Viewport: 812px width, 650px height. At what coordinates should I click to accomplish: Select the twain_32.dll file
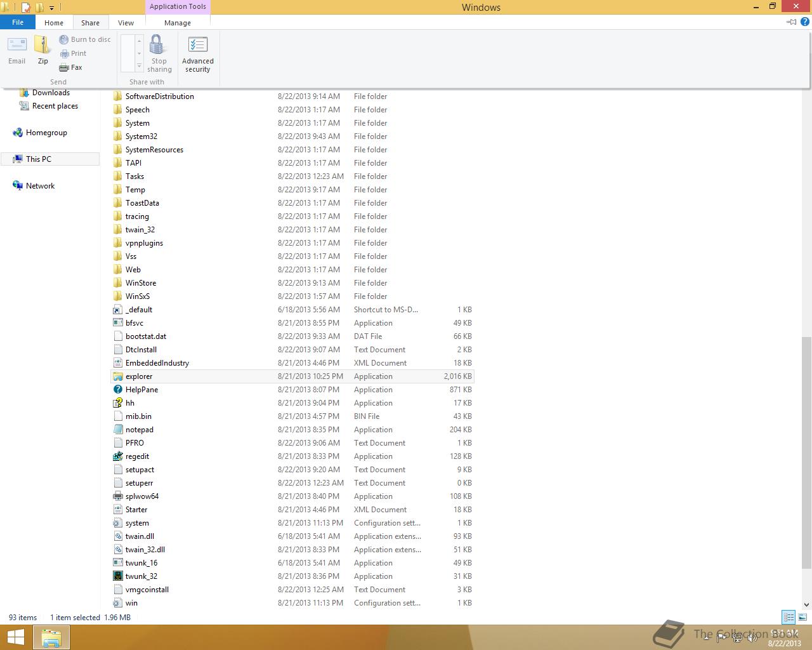145,550
